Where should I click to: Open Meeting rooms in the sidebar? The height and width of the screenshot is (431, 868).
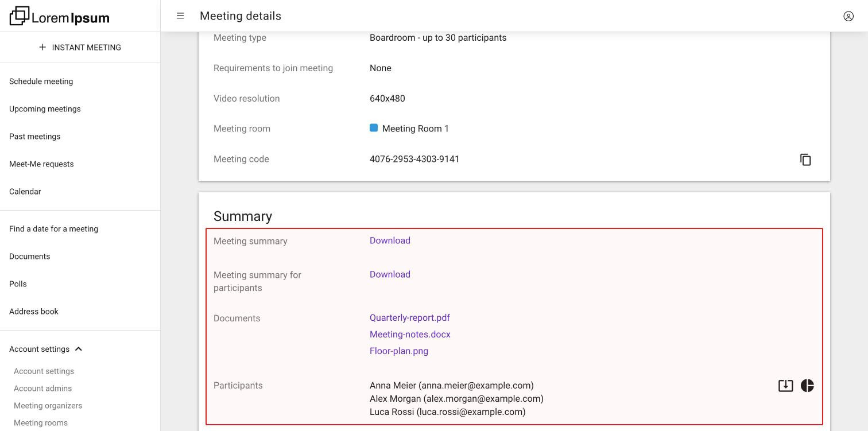click(x=40, y=423)
